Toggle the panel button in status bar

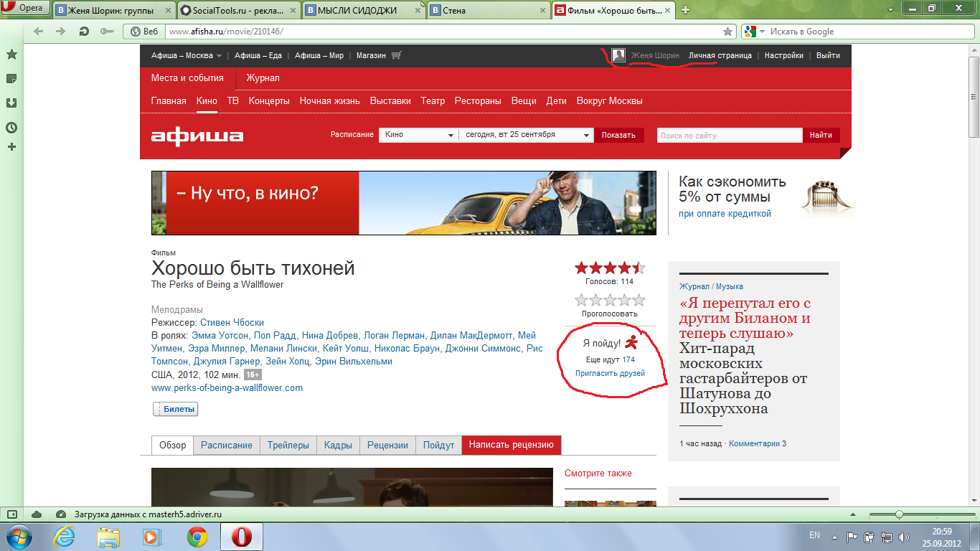pyautogui.click(x=11, y=514)
